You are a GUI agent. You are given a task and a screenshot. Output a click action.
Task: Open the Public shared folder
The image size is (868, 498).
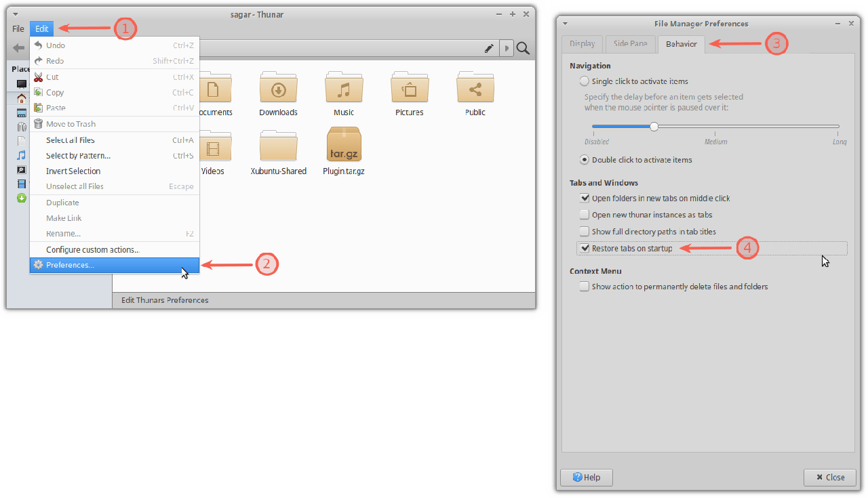[475, 87]
